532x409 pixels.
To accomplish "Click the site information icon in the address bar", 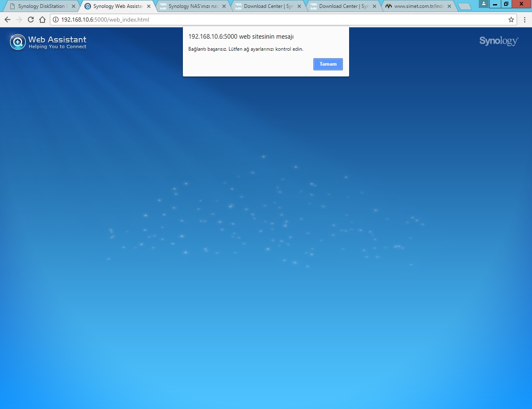I will [56, 20].
